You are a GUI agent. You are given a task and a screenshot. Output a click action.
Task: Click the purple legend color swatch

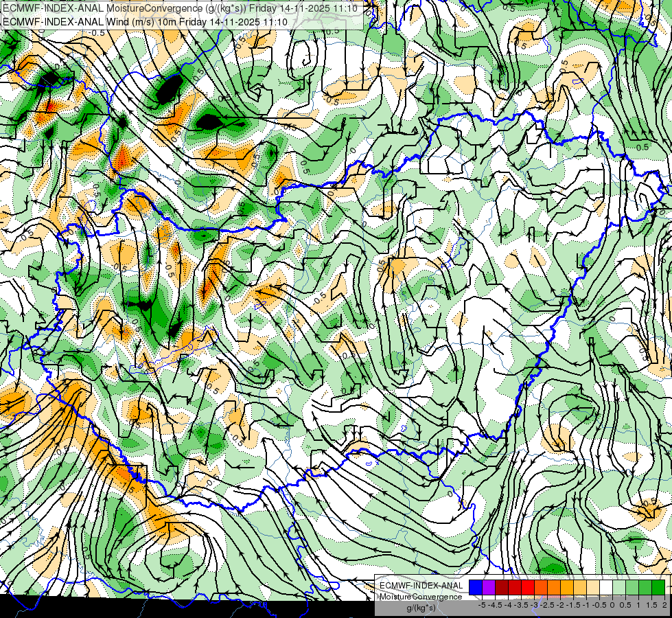(x=489, y=587)
